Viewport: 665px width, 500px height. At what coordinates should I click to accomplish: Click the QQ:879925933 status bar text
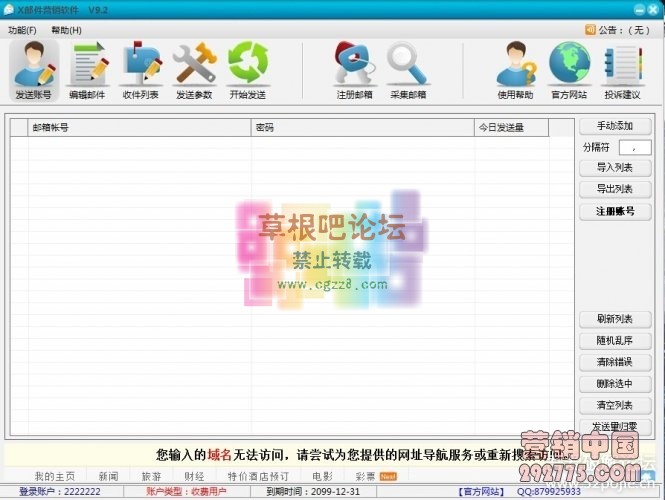coord(549,492)
